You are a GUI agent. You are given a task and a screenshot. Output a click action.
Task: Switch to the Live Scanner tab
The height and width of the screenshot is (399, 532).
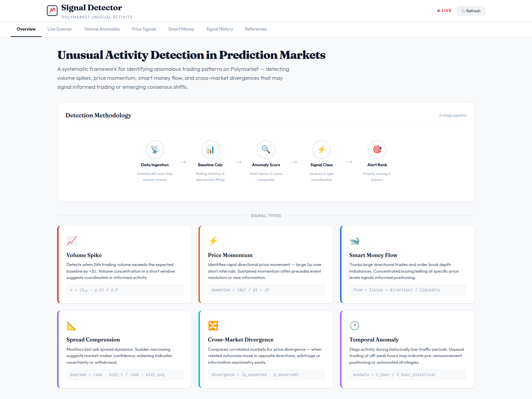pos(60,29)
